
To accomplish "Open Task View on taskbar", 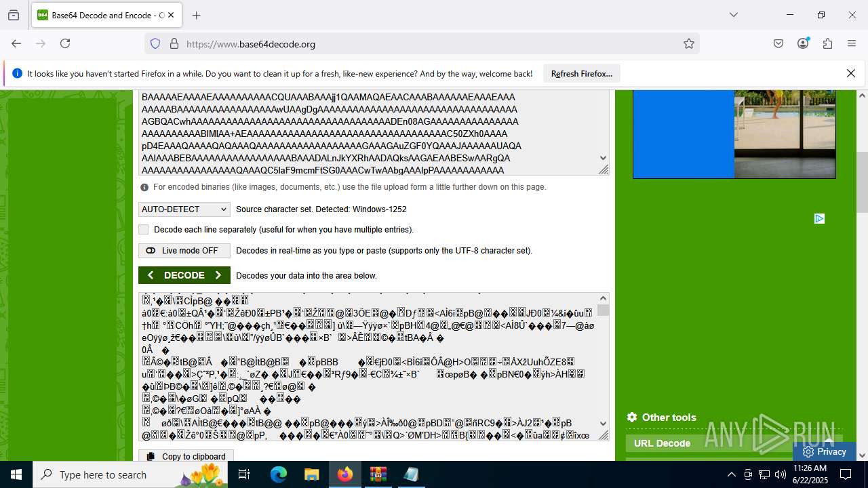I will [244, 474].
